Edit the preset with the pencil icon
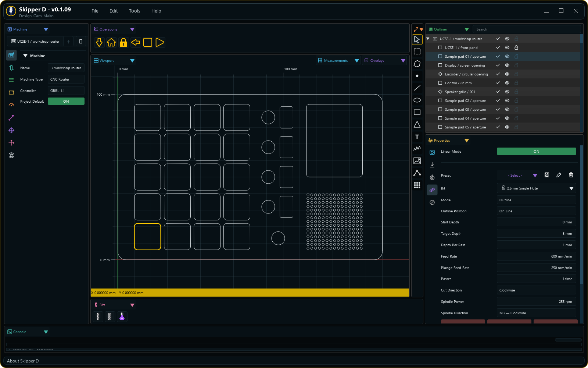 [x=559, y=175]
